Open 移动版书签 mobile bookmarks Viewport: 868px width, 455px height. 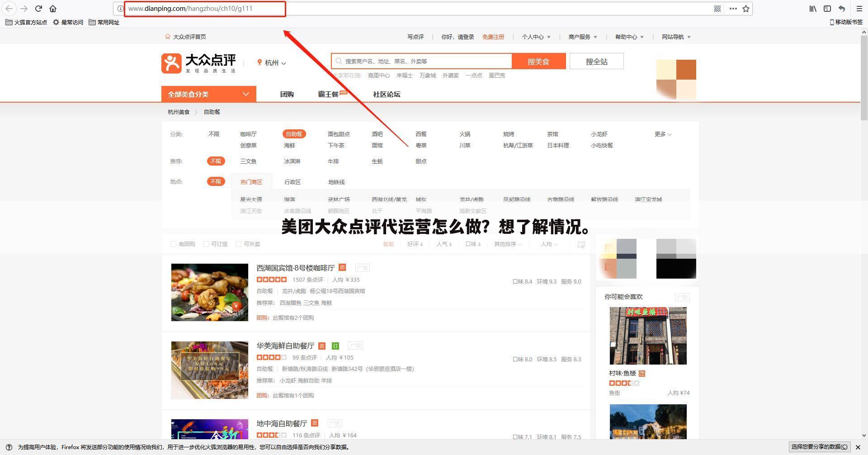pos(846,22)
